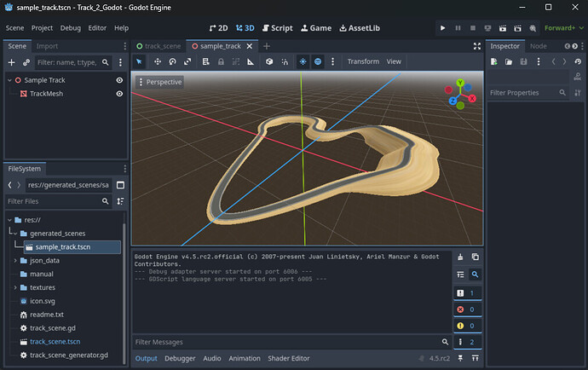Screen dimensions: 588x370
Task: Click the green Y axis on the gizmo
Action: 460,84
